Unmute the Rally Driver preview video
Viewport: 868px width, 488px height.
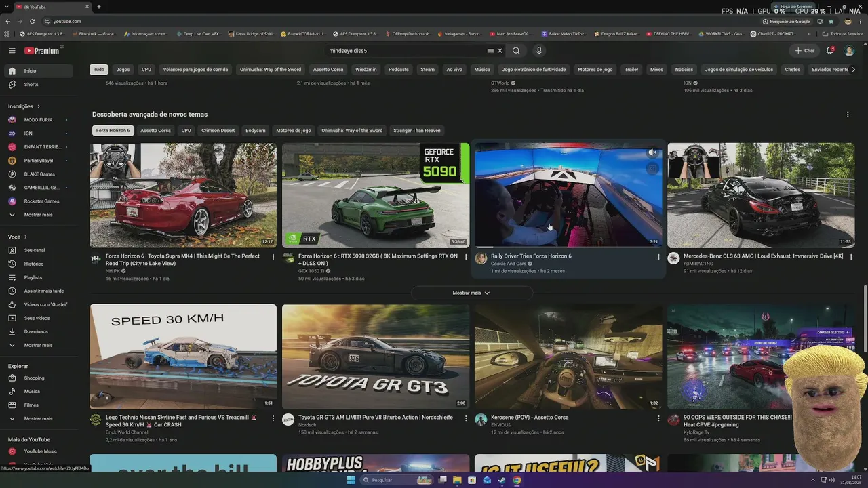652,153
